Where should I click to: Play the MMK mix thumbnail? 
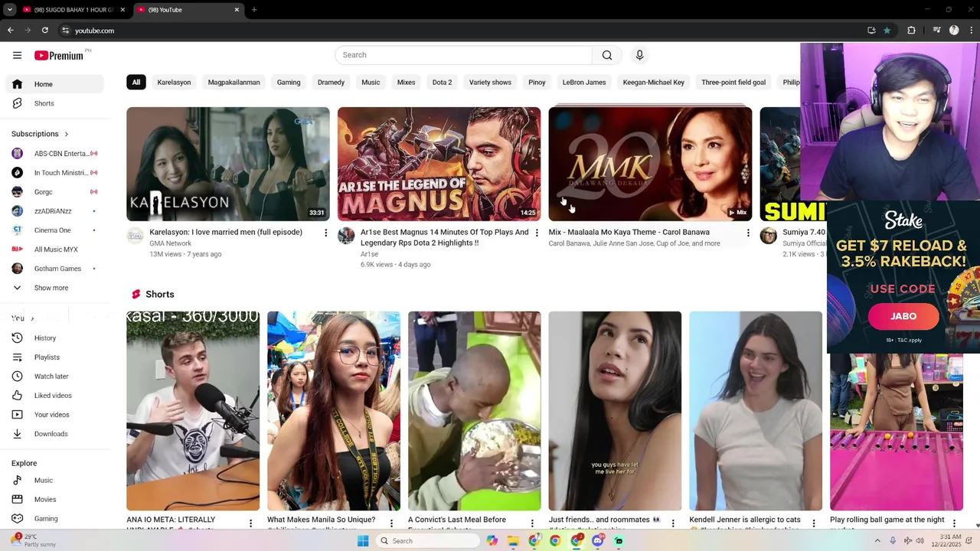coord(650,164)
